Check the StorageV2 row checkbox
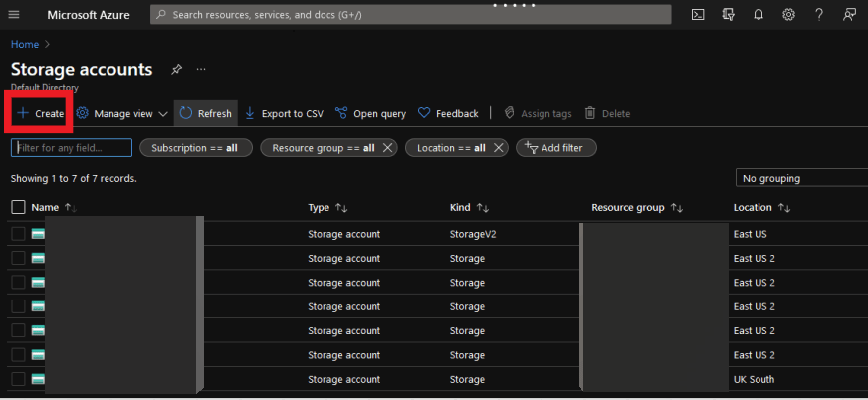868x400 pixels. (18, 234)
